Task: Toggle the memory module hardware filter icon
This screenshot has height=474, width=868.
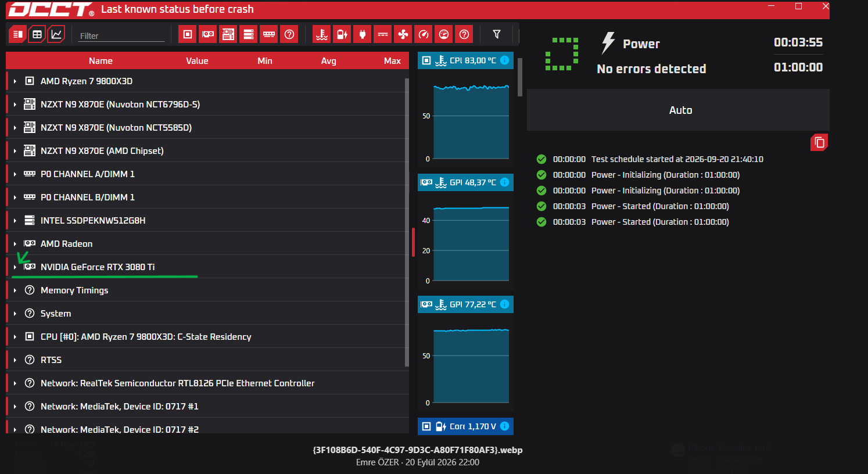Action: pyautogui.click(x=268, y=34)
